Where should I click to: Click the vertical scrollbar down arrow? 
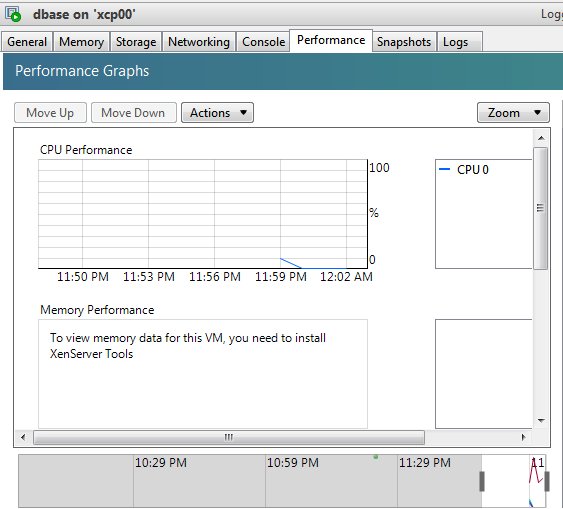(541, 420)
